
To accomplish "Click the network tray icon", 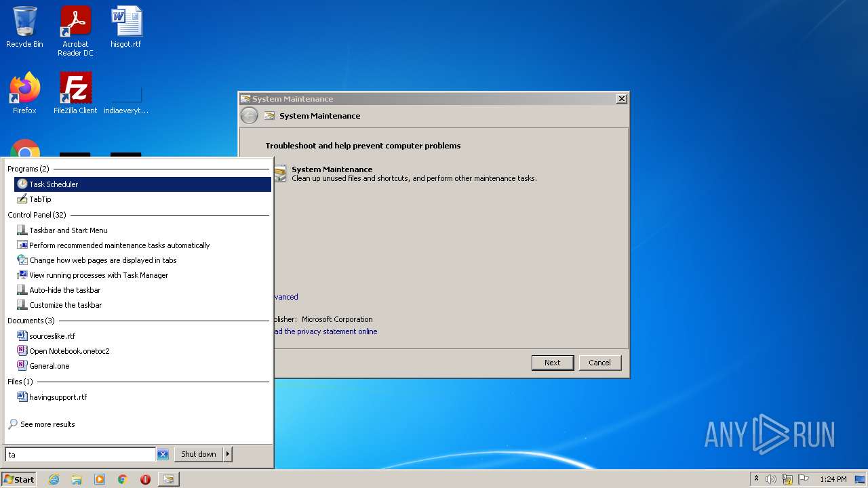I will (x=787, y=479).
